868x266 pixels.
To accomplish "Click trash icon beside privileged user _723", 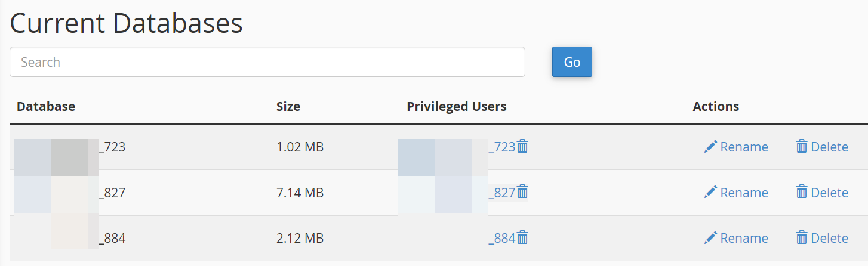I will tap(522, 146).
